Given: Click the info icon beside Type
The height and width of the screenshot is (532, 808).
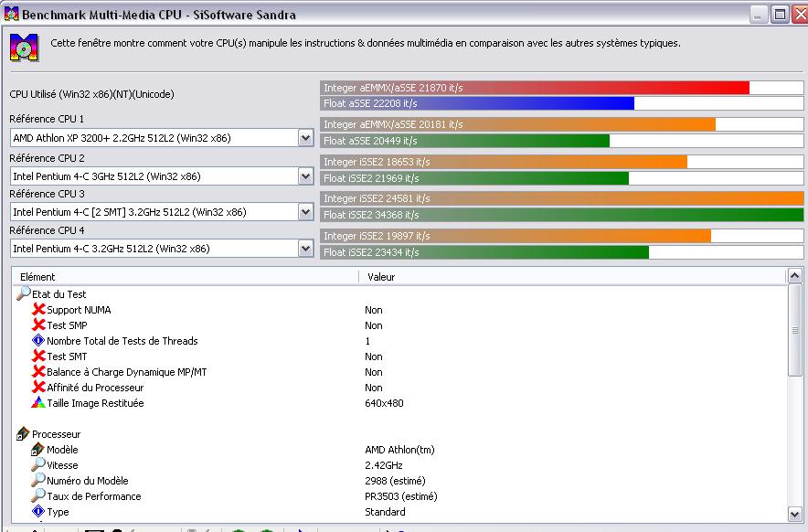Looking at the screenshot, I should pyautogui.click(x=38, y=511).
